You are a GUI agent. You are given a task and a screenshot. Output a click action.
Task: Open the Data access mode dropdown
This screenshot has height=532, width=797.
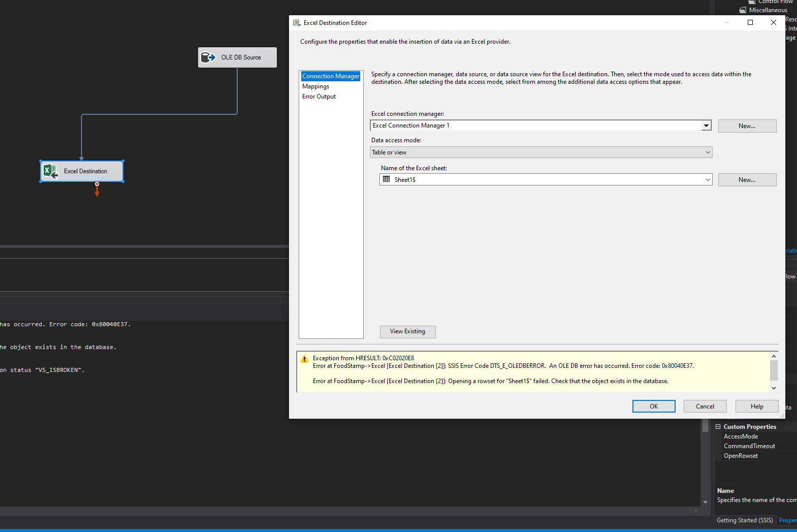point(708,152)
